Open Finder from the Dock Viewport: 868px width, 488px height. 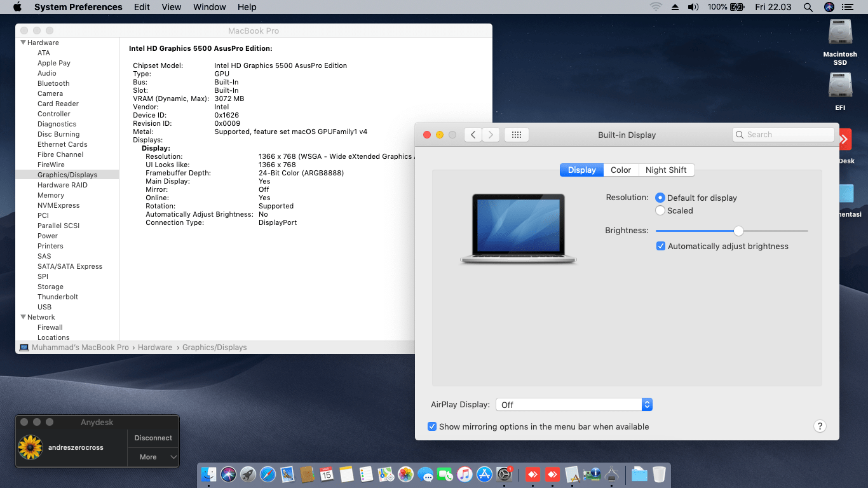208,474
